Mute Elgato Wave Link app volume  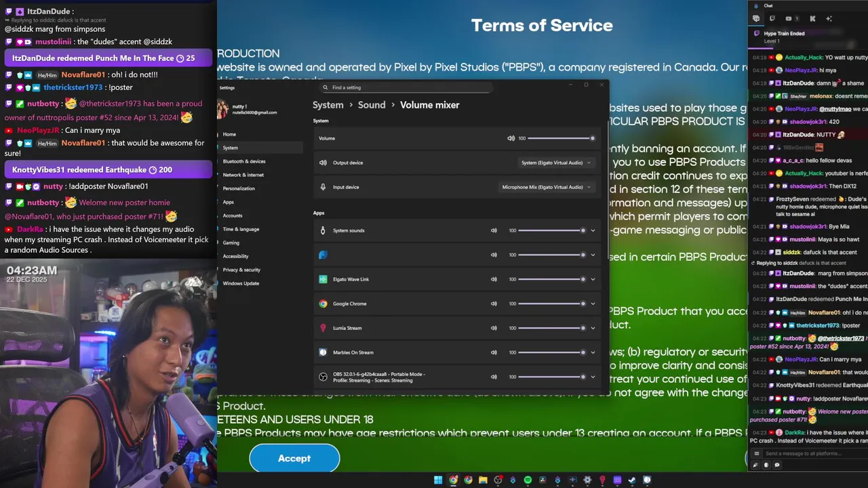coord(494,279)
